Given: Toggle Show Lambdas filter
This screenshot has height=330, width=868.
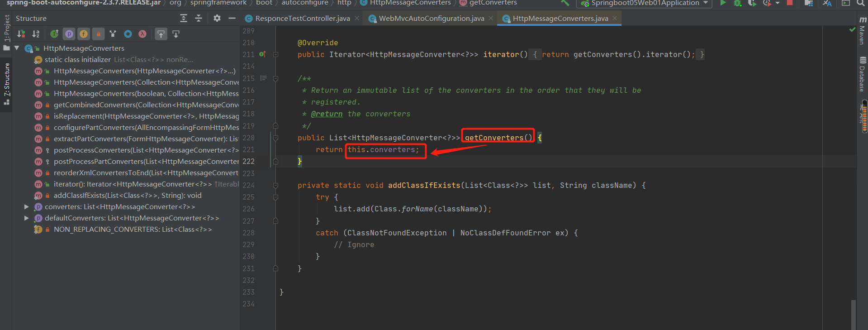Looking at the screenshot, I should 142,34.
